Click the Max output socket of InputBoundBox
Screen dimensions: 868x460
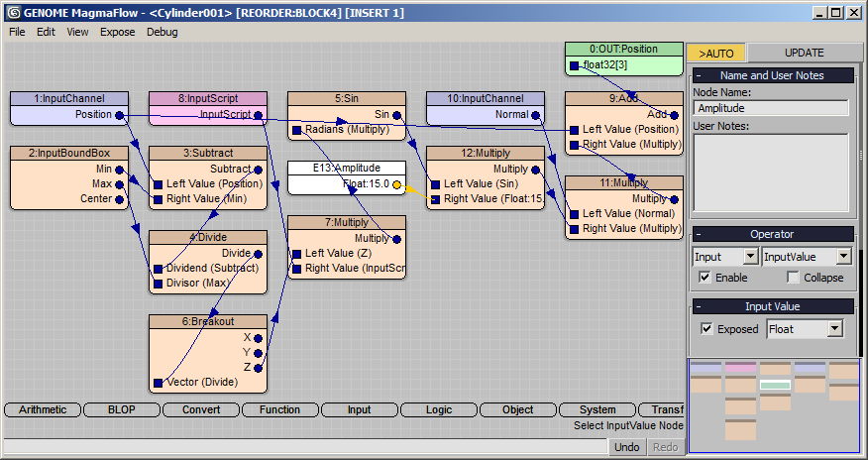pos(119,184)
